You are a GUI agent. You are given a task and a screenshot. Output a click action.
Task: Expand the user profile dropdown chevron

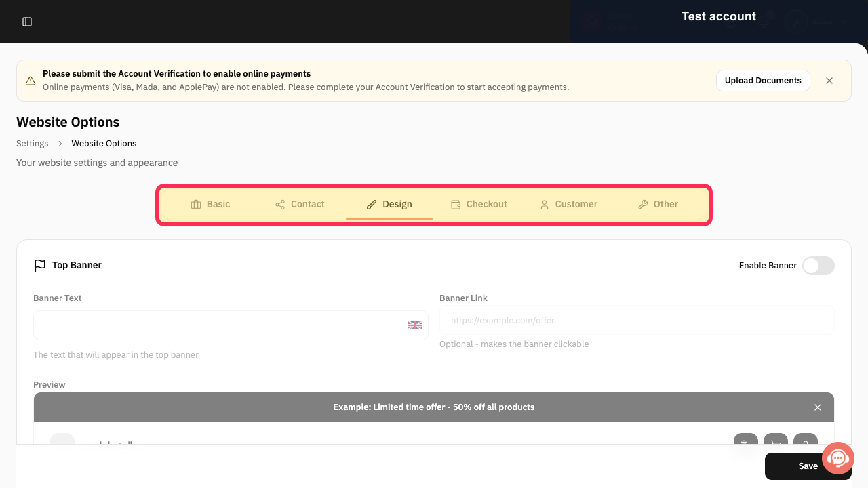844,22
